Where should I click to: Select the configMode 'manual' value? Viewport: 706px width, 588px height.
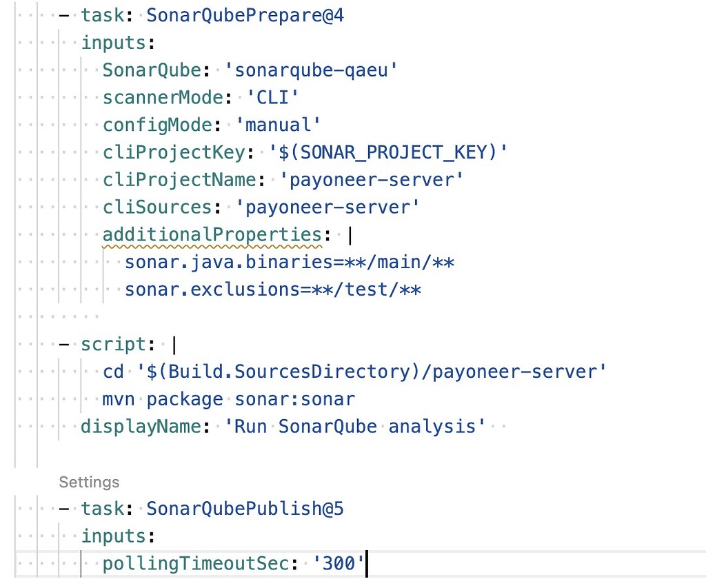277,125
